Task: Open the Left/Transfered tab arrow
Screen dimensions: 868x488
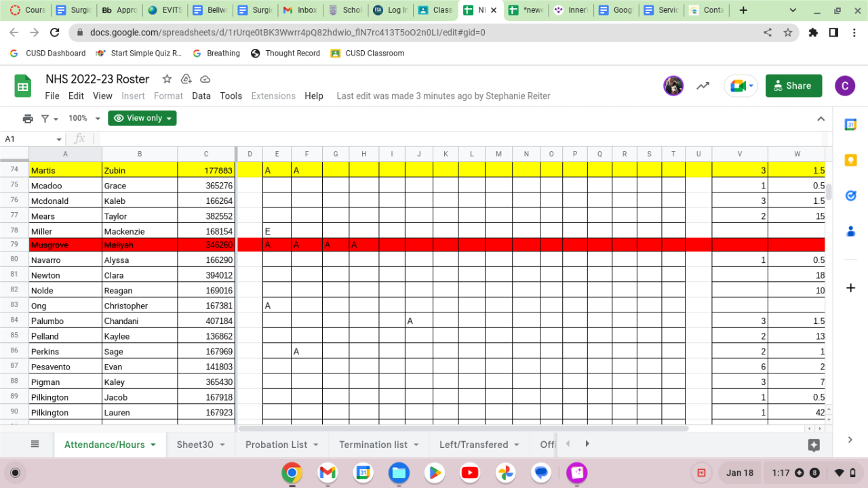Action: pyautogui.click(x=517, y=445)
